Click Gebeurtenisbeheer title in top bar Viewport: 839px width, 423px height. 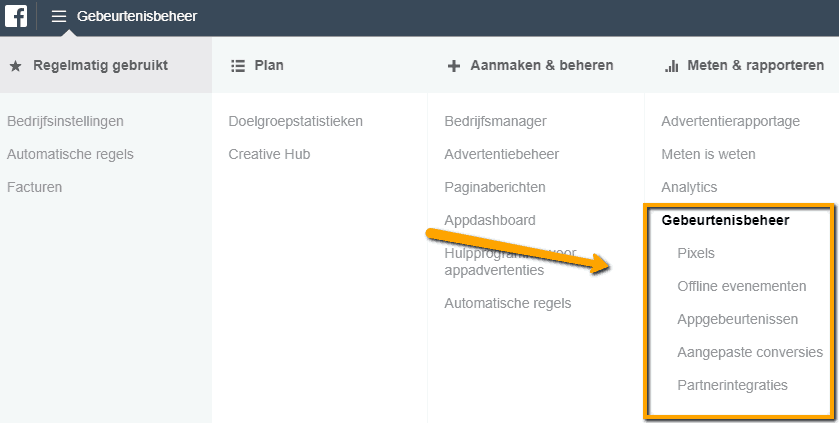tap(137, 17)
